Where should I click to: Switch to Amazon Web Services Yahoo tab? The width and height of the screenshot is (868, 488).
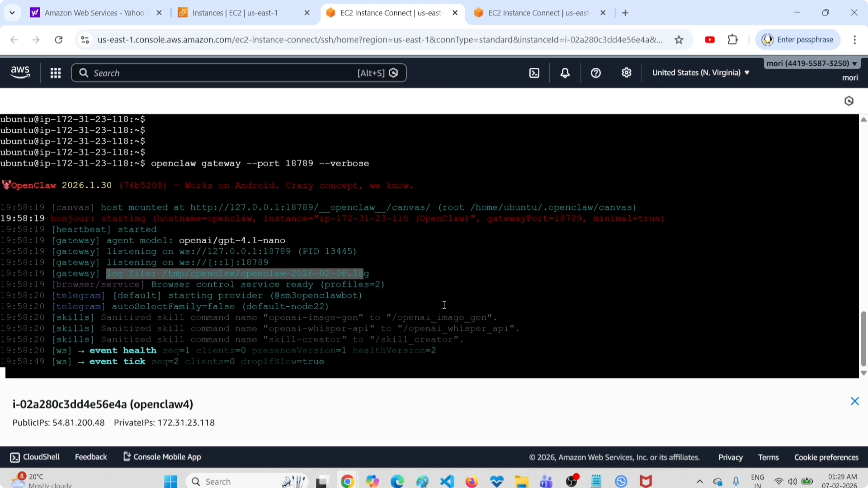94,13
